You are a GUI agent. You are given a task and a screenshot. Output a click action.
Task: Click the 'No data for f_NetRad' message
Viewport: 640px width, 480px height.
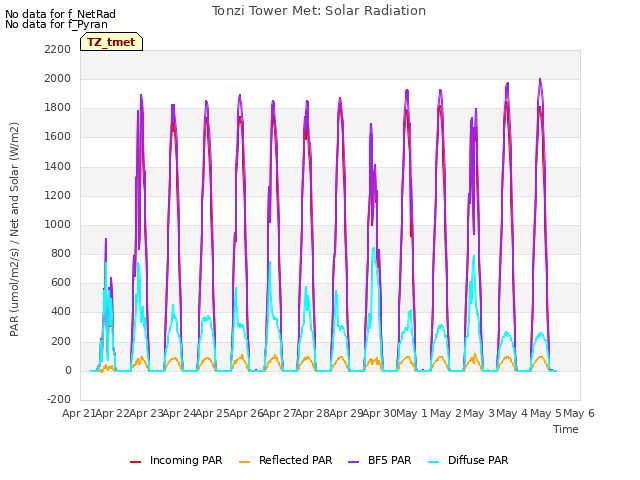pyautogui.click(x=60, y=14)
